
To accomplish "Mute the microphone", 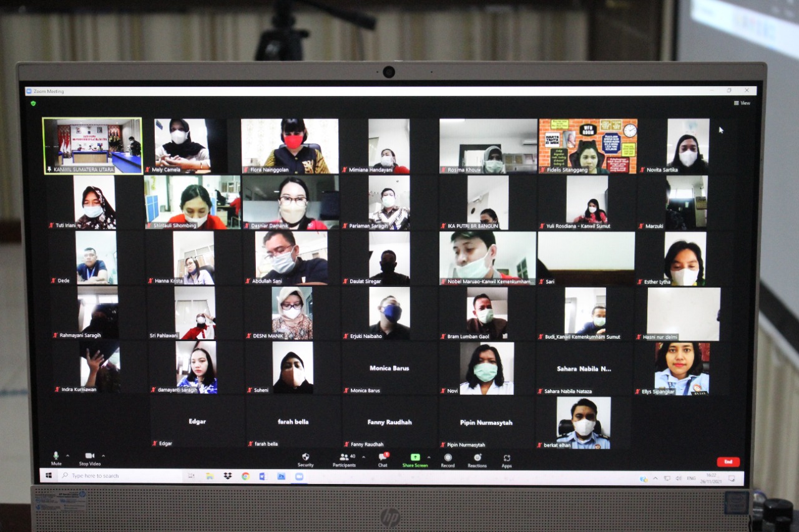I will pyautogui.click(x=56, y=457).
